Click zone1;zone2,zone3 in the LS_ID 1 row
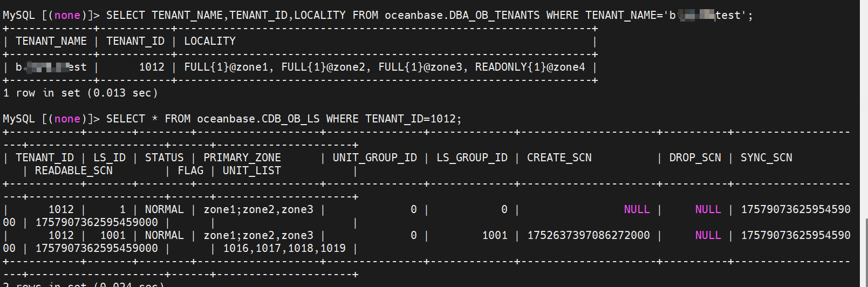This screenshot has height=287, width=868. coord(258,209)
